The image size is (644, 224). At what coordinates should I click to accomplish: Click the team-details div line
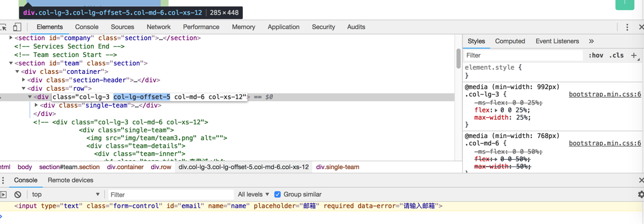[136, 147]
